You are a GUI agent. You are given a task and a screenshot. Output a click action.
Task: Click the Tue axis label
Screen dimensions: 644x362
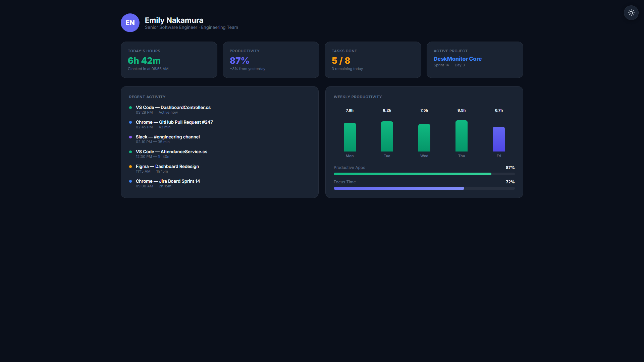coord(387,156)
